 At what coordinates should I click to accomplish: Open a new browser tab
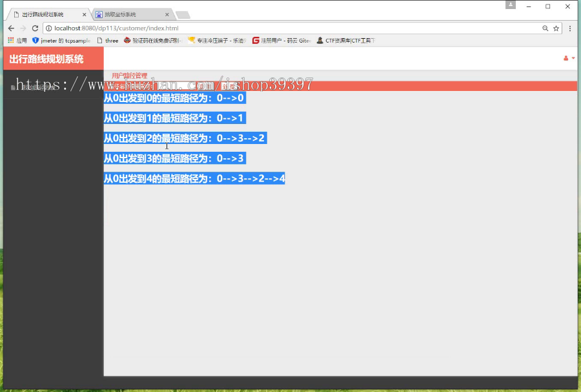[x=183, y=15]
